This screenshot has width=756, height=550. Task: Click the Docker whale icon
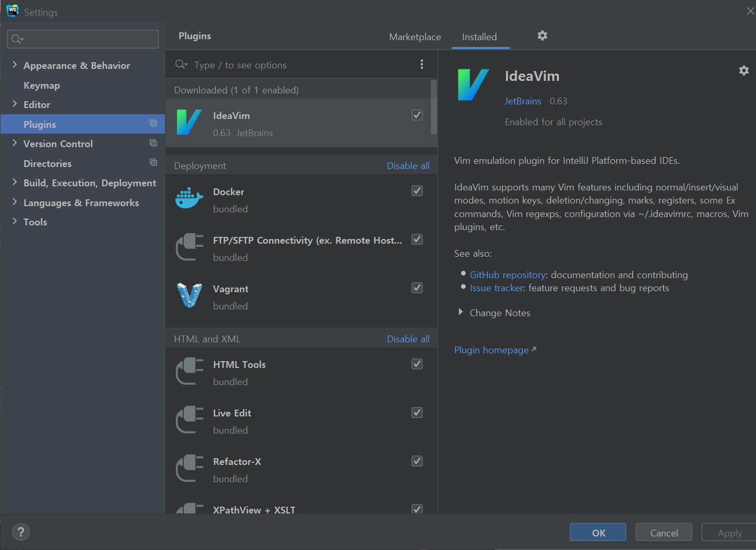[189, 198]
